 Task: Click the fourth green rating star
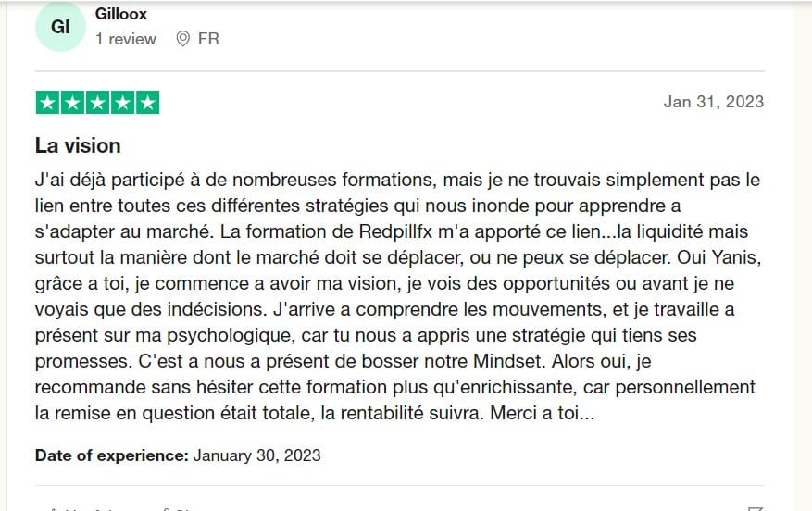(x=122, y=103)
